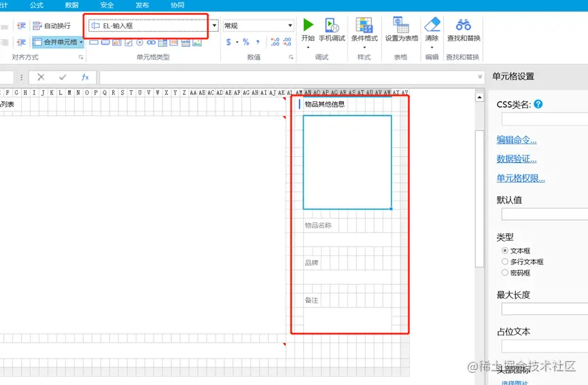Click 编辑命令... link
The height and width of the screenshot is (385, 588).
(517, 140)
